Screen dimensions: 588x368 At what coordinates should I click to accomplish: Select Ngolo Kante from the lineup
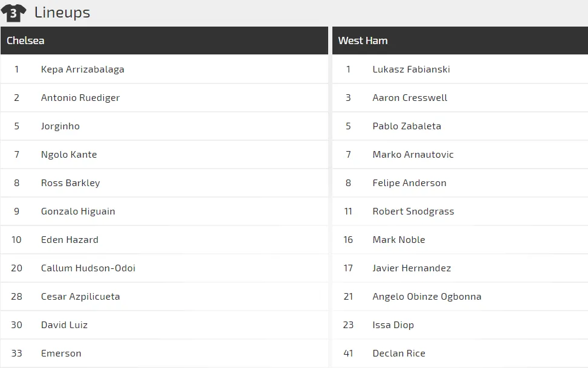click(68, 155)
